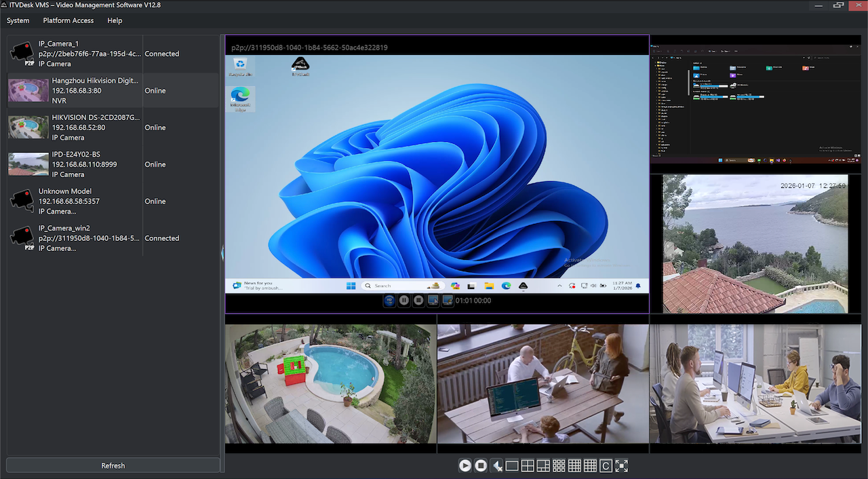Select the four-split grid layout
This screenshot has width=868, height=479.
tap(528, 465)
